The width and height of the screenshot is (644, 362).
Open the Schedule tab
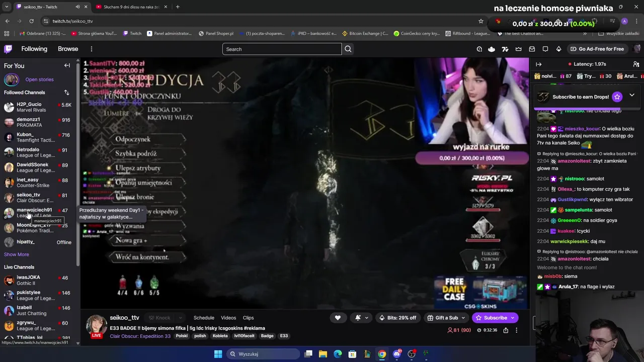[x=204, y=318]
